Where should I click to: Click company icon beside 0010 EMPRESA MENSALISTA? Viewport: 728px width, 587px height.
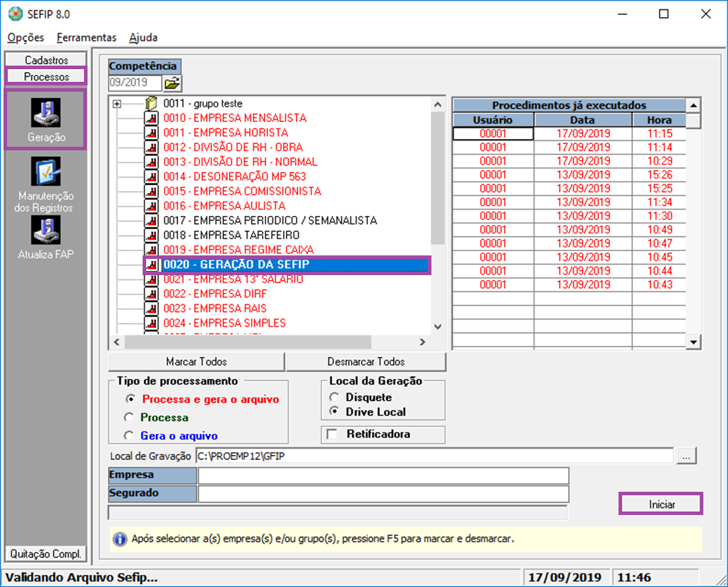[x=151, y=118]
